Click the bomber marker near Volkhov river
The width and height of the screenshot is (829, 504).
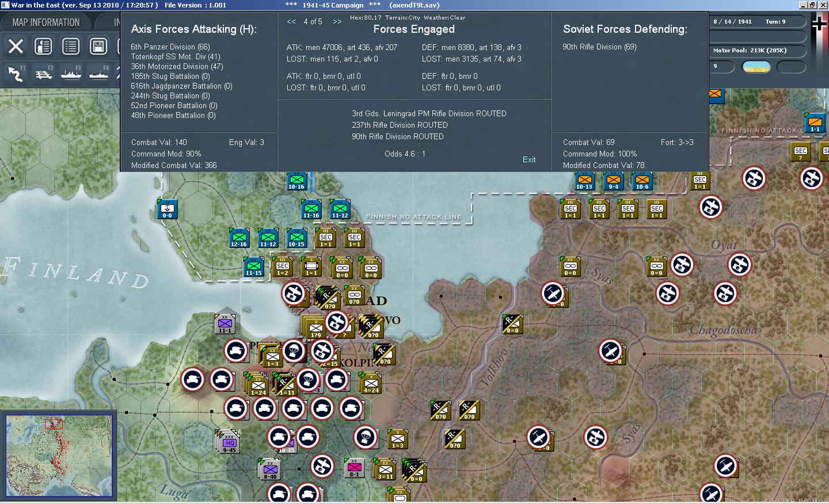pyautogui.click(x=553, y=293)
